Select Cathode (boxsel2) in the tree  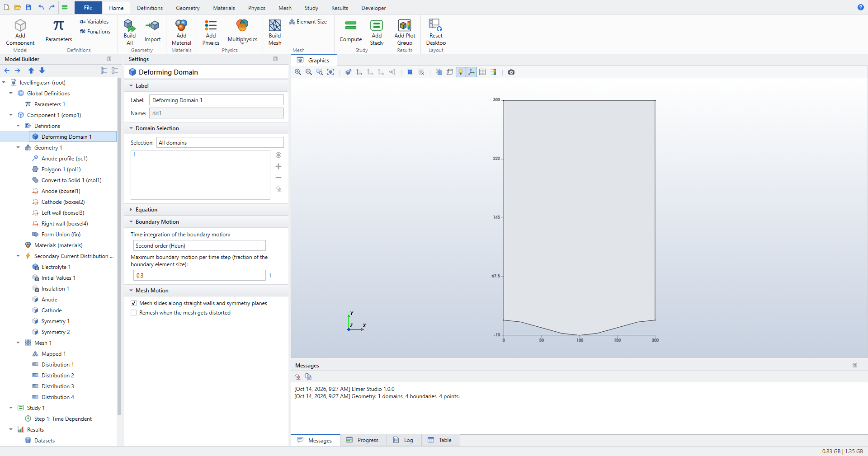coord(63,202)
